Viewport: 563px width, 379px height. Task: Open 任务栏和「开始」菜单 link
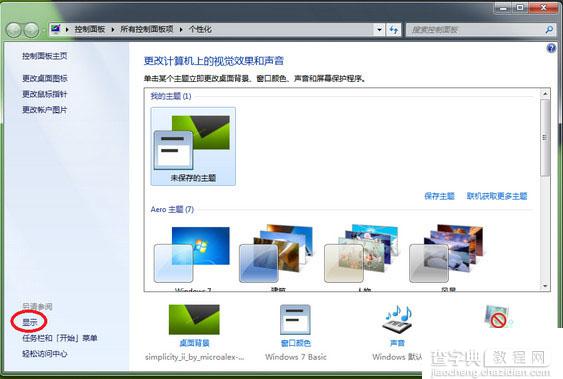click(60, 338)
